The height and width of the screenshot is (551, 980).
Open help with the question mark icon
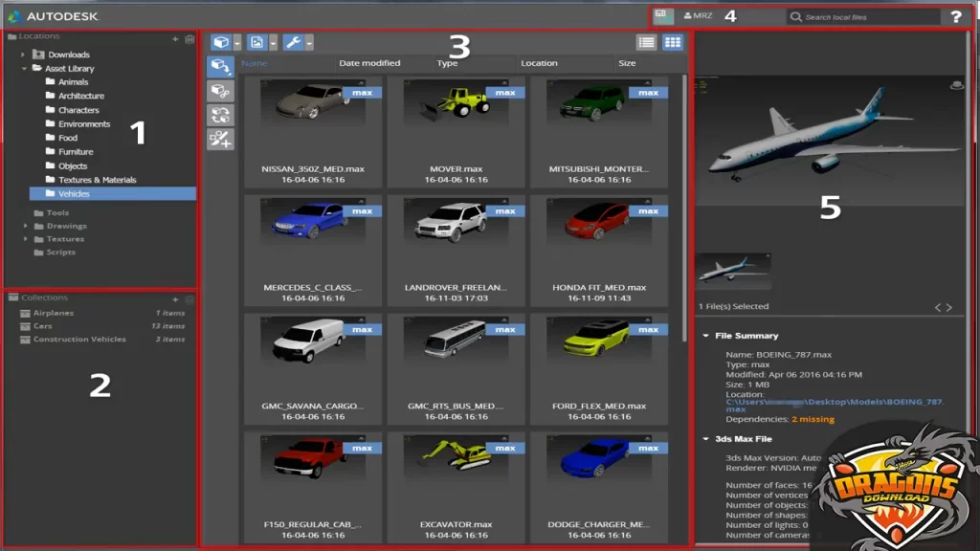pos(956,17)
